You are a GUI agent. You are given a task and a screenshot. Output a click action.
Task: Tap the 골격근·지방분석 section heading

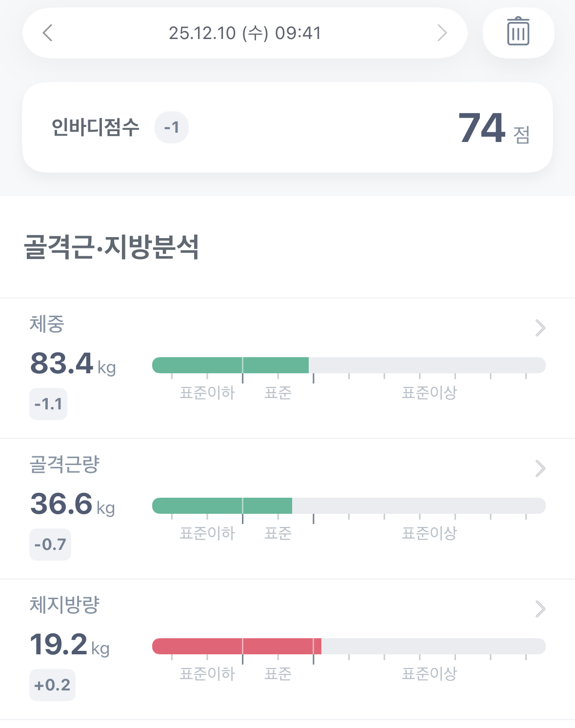click(111, 247)
